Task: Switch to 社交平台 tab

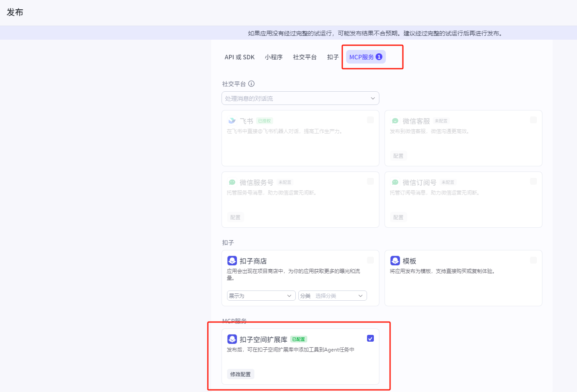Action: pos(305,57)
